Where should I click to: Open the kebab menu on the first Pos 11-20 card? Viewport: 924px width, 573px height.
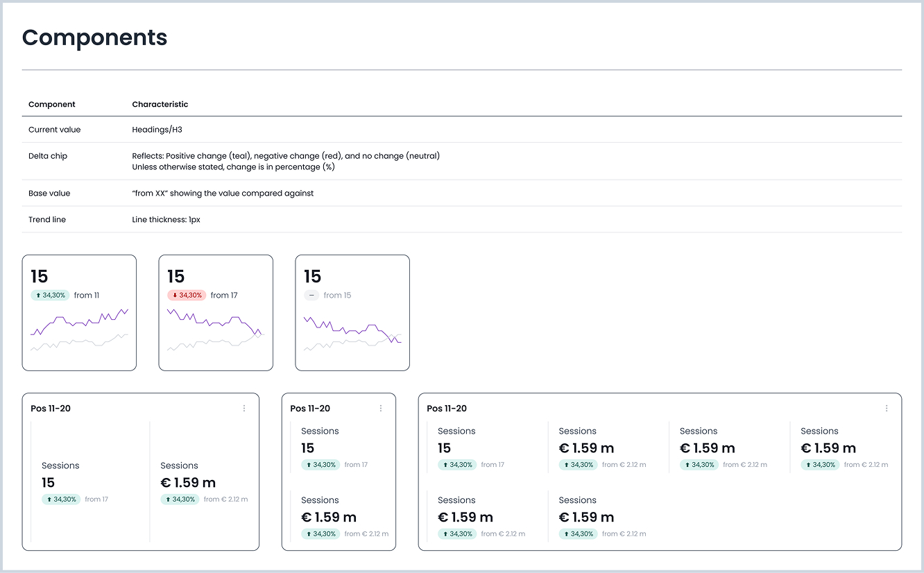(244, 409)
